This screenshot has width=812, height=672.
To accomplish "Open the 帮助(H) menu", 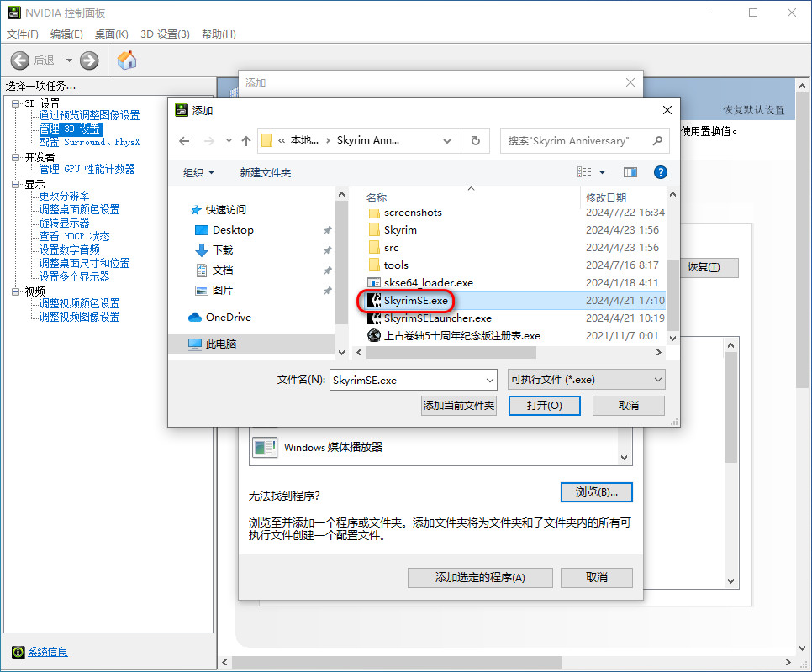I will tap(219, 34).
